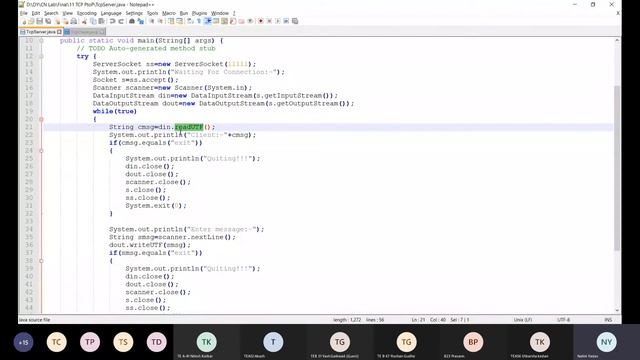640x360 pixels.
Task: Click the highlighted readUTF text on line 21
Action: [x=189, y=127]
